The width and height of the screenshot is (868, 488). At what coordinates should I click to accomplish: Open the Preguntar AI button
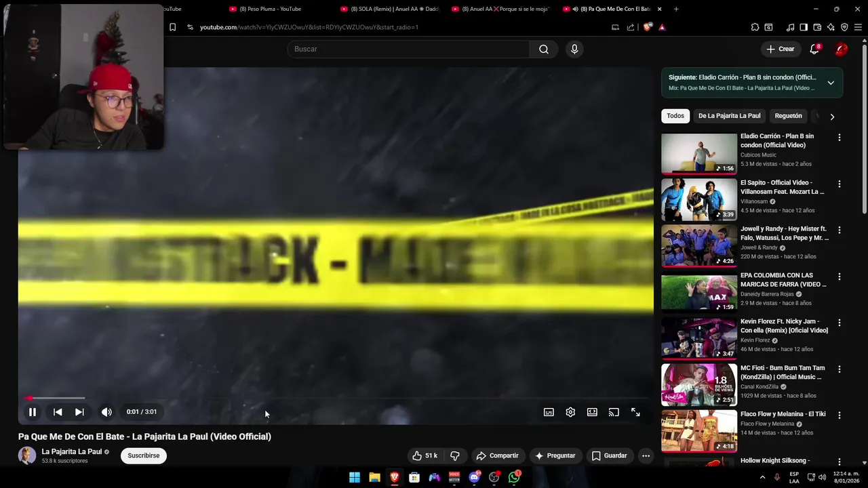pos(555,455)
